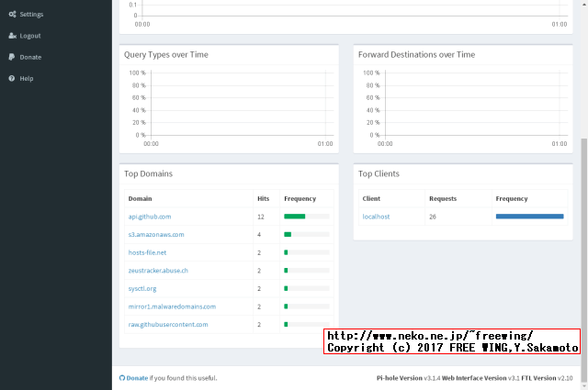Viewport: 588px width, 390px height.
Task: Click the FTL Version v2.10 text
Action: 547,378
